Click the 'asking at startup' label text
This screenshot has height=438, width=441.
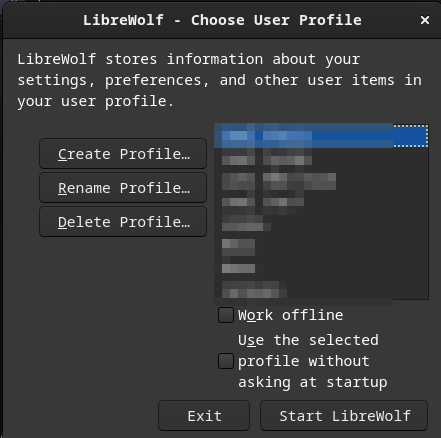coord(313,382)
